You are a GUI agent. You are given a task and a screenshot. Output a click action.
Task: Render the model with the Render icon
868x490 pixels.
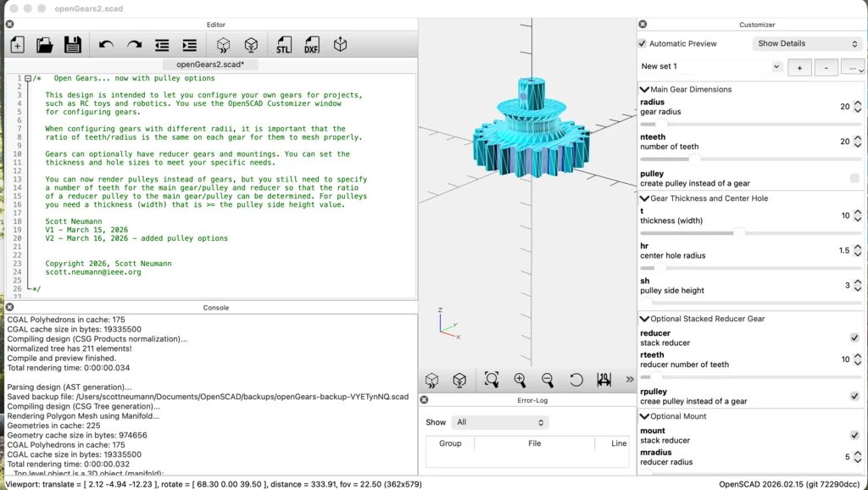(252, 45)
